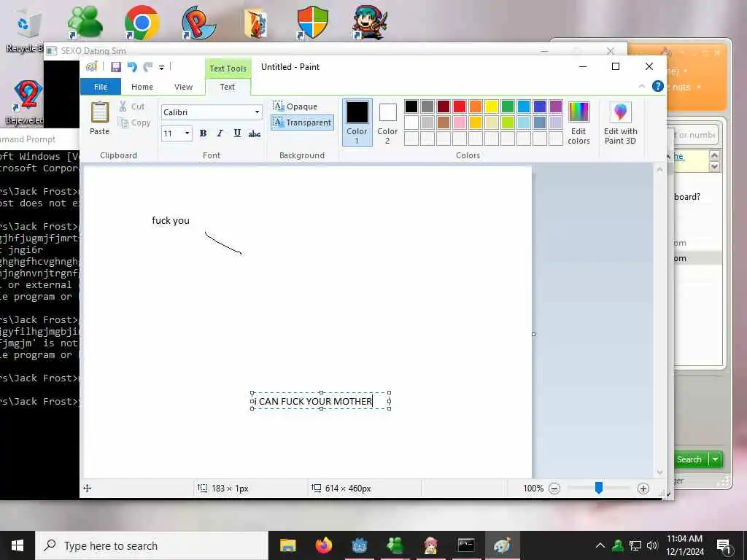
Task: Click Edit colors button
Action: pyautogui.click(x=578, y=122)
